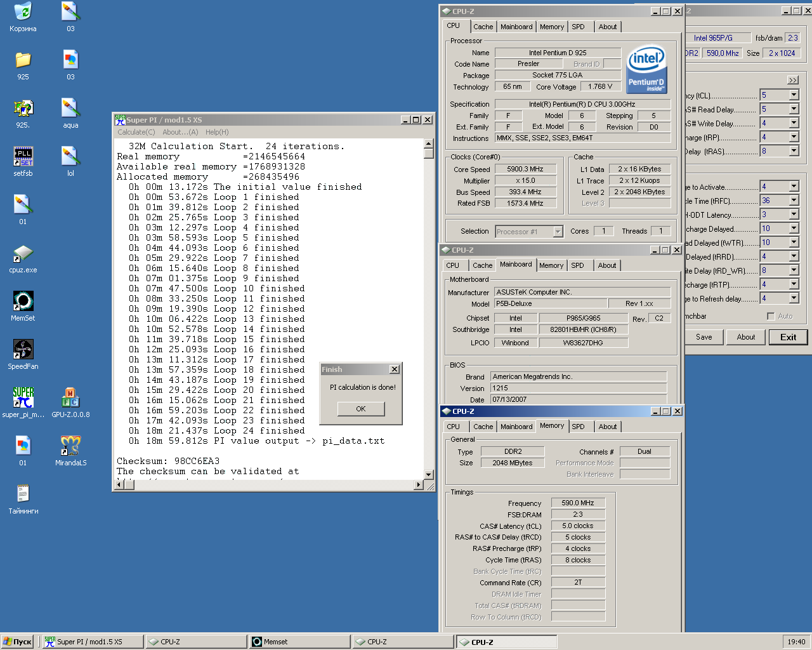This screenshot has height=650, width=812.
Task: Open the 925 folder on the desktop
Action: [23, 65]
